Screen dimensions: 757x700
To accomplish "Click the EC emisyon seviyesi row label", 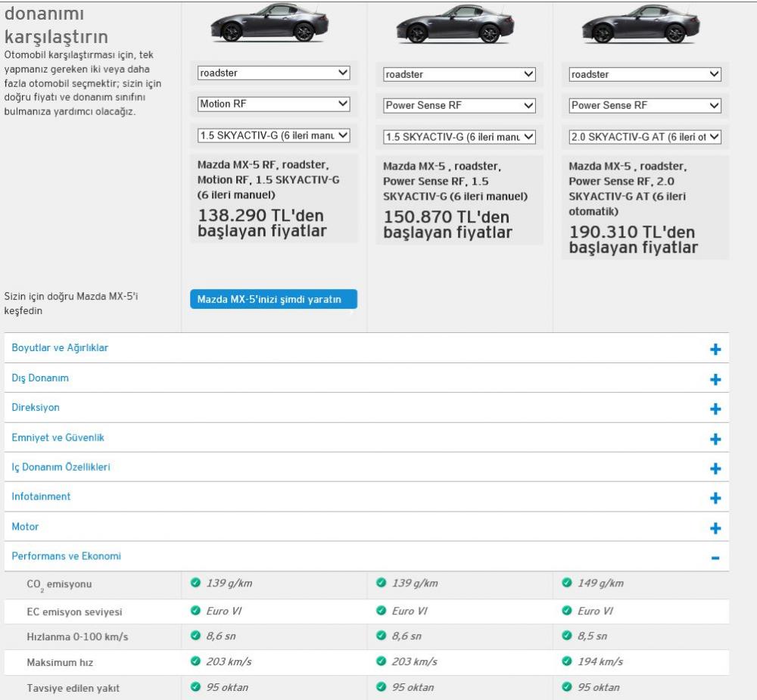I will 74,612.
